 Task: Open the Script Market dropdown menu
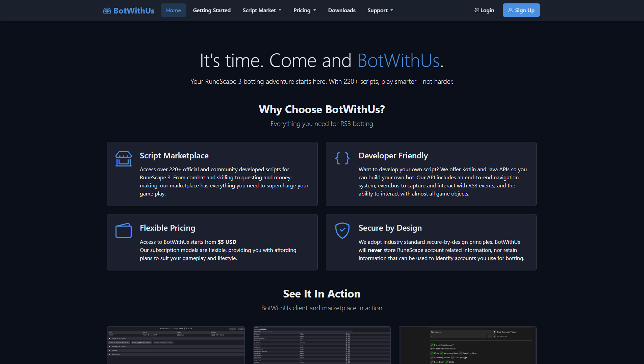[x=262, y=10]
